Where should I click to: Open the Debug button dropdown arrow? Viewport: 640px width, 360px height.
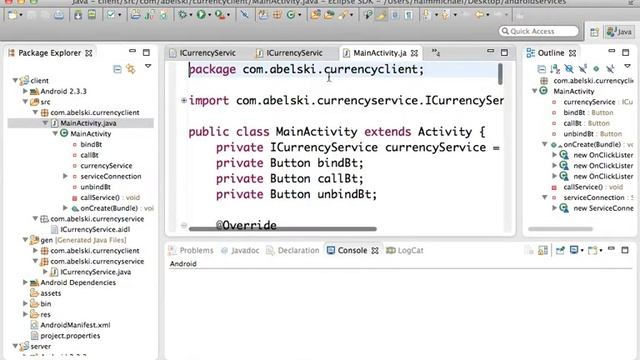pyautogui.click(x=191, y=16)
